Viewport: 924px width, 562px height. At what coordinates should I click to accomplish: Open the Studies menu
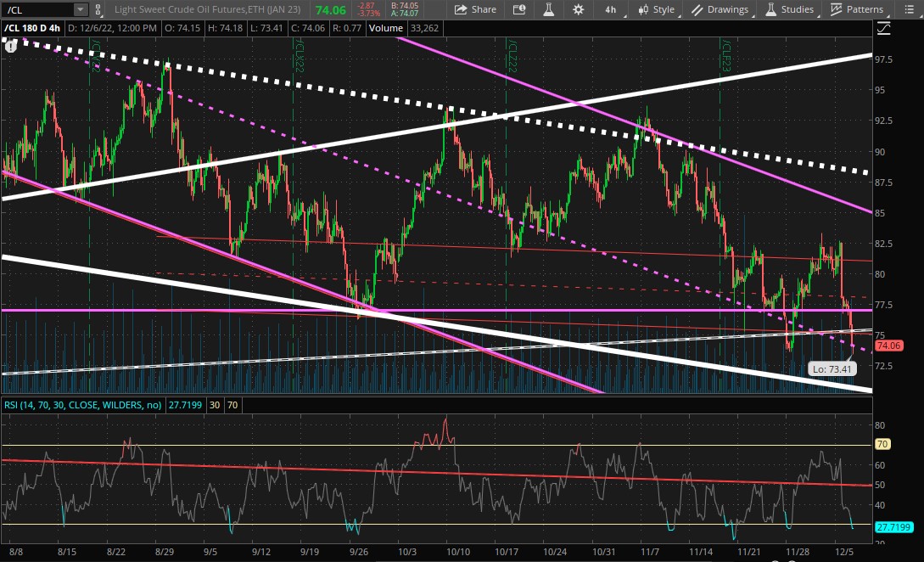791,9
